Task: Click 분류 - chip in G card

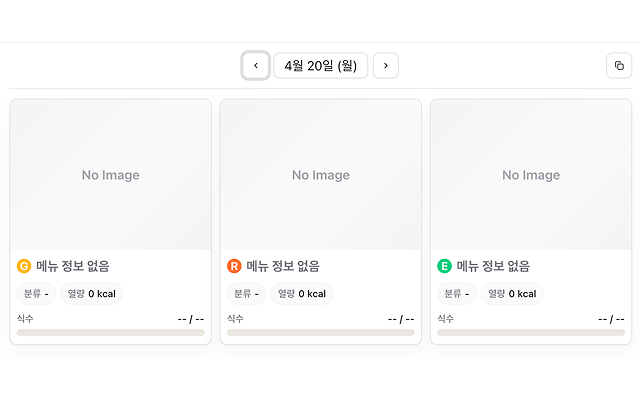Action: click(x=36, y=293)
